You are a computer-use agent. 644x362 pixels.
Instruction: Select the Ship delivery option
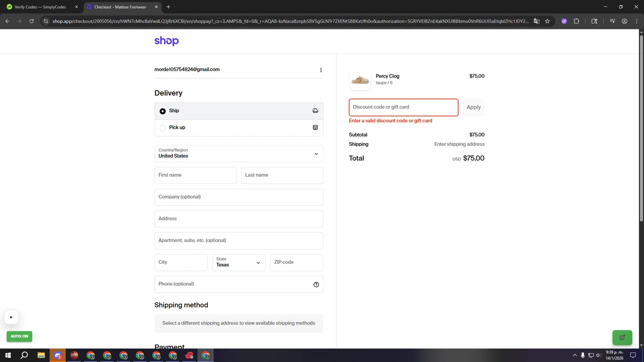239,111
